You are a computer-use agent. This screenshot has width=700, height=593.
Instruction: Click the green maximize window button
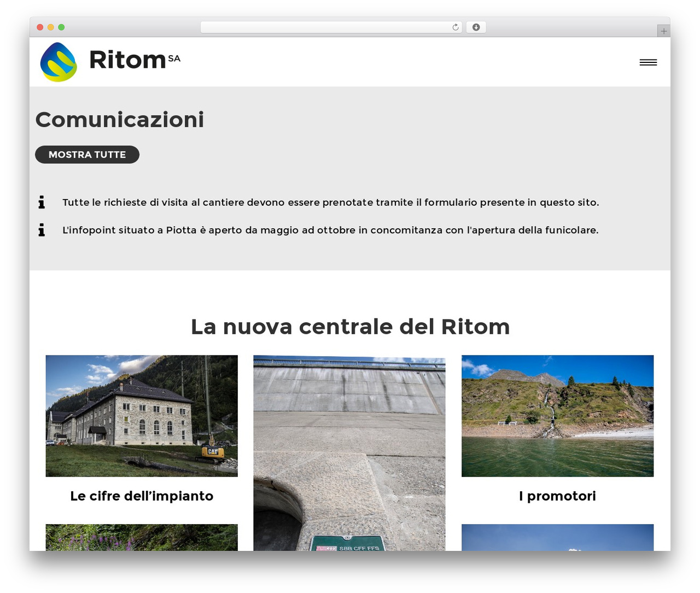(x=61, y=27)
